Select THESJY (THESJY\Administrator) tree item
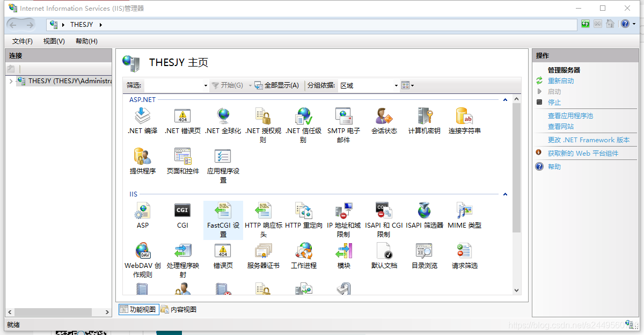 pos(64,81)
